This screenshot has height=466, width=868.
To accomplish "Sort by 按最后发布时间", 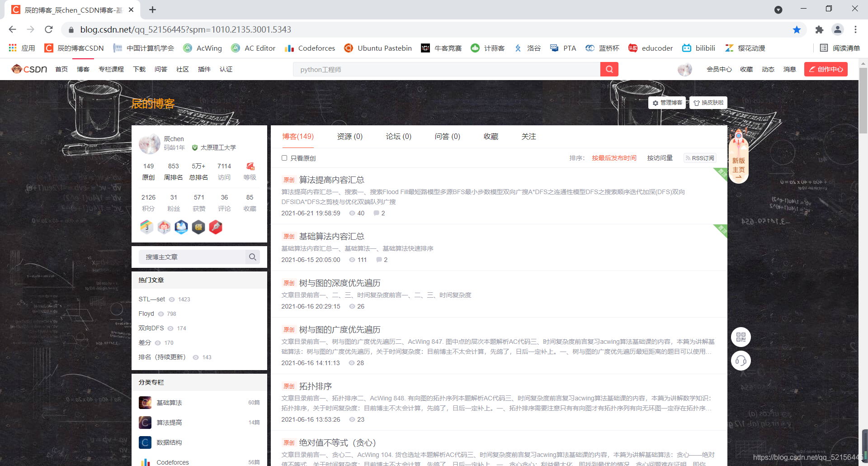I will [x=614, y=158].
